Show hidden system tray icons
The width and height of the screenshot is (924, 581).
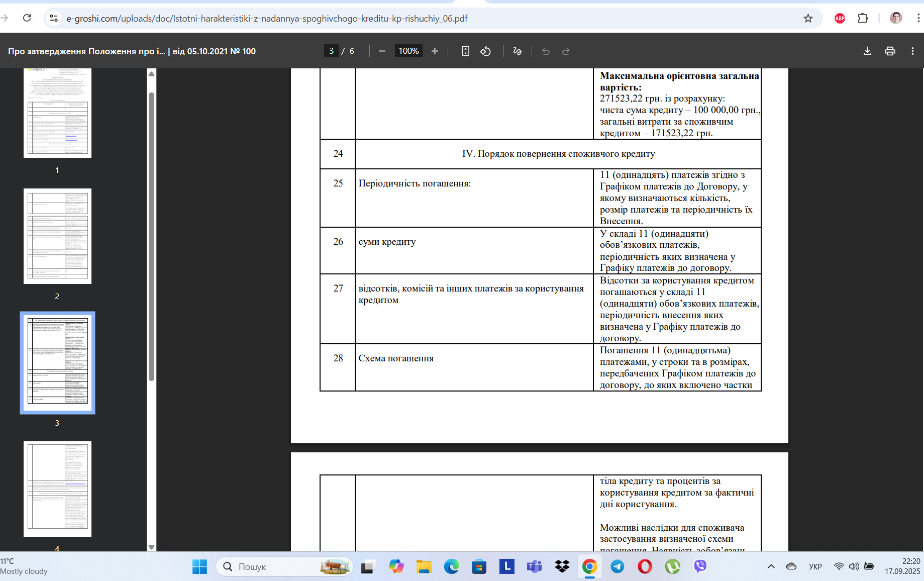[771, 566]
